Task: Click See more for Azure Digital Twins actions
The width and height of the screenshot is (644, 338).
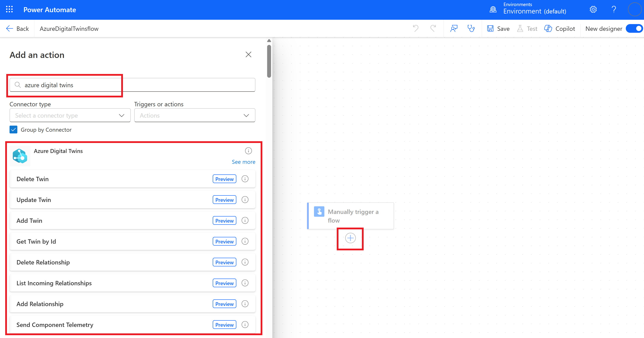Action: 243,162
